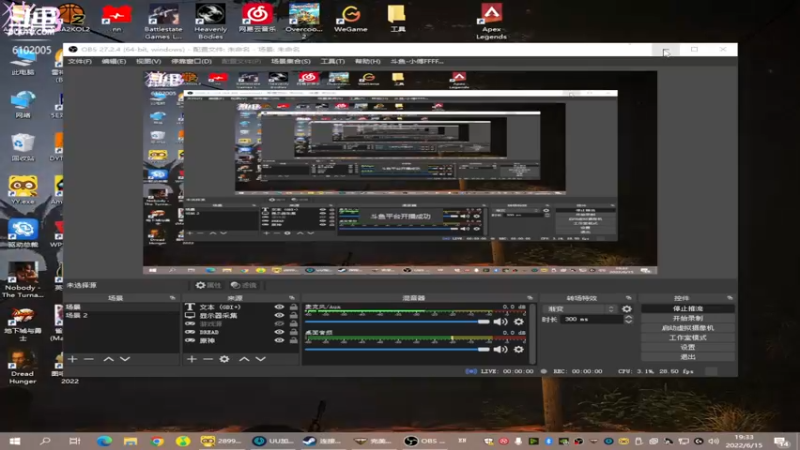Open the 文件(F) menu
Viewport: 800px width, 450px height.
(80, 61)
